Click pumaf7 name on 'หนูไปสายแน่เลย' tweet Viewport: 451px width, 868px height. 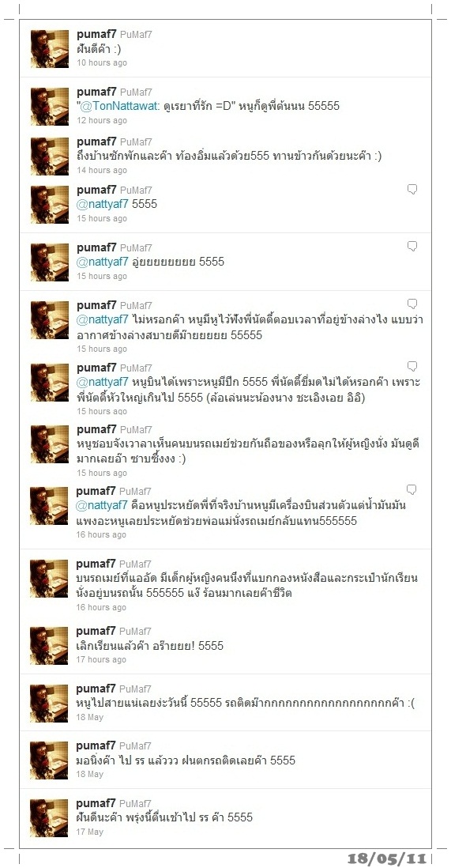tap(96, 689)
